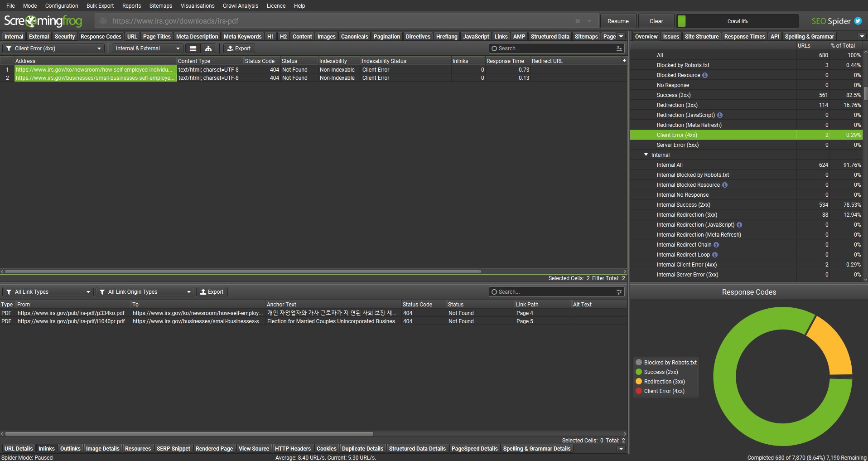Show info for Internal Redirection (JavaScript)

(739, 225)
